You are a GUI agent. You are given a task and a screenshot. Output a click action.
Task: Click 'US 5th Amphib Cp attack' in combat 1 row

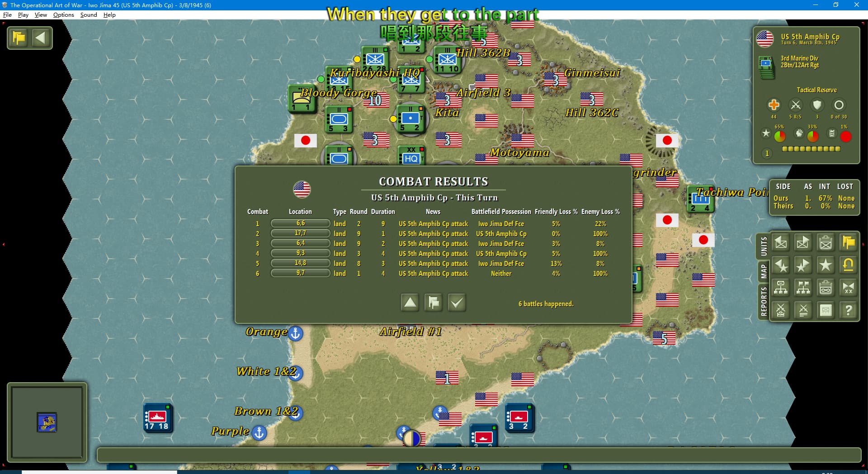pos(433,224)
